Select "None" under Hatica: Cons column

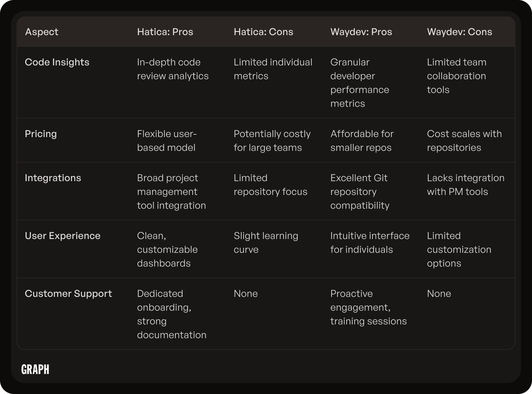coord(246,294)
